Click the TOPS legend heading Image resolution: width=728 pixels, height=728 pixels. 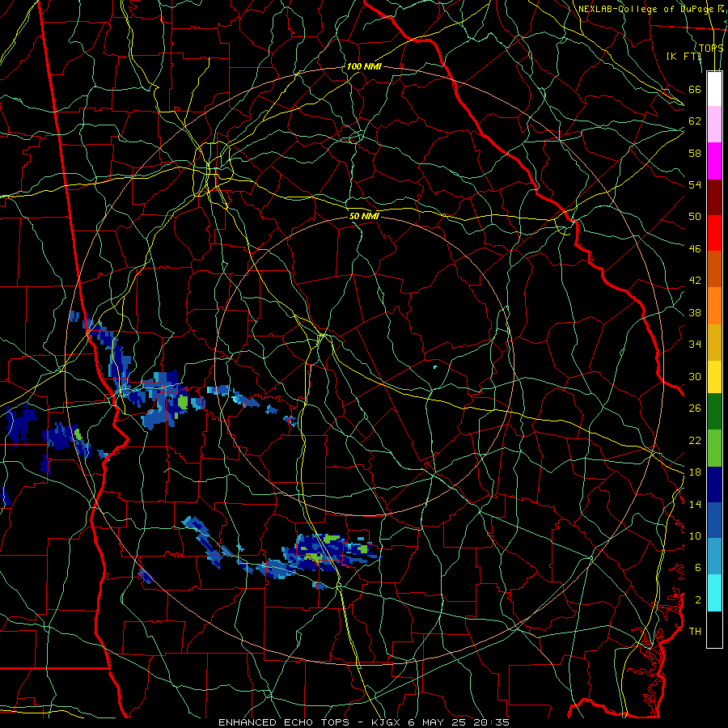click(x=711, y=48)
